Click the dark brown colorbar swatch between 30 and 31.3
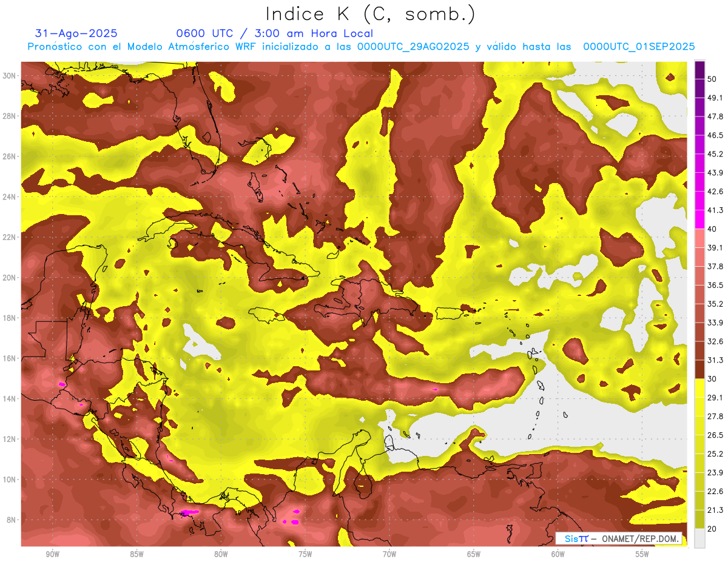Viewport: 728px width, 562px height. (x=700, y=370)
